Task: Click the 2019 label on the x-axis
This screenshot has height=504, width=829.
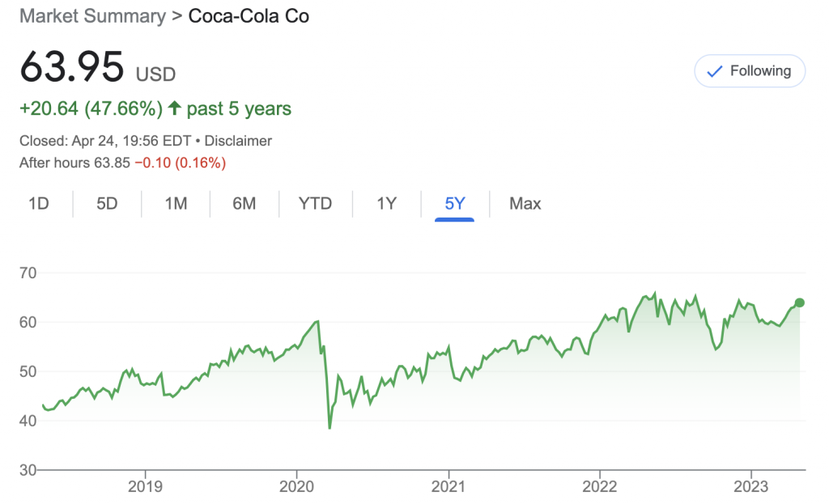Action: pos(145,486)
